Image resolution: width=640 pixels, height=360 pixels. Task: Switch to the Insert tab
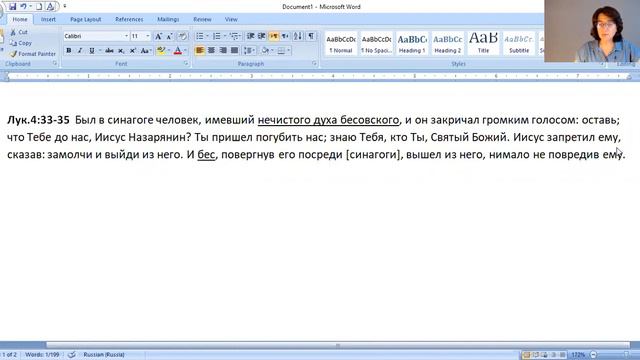tap(48, 19)
